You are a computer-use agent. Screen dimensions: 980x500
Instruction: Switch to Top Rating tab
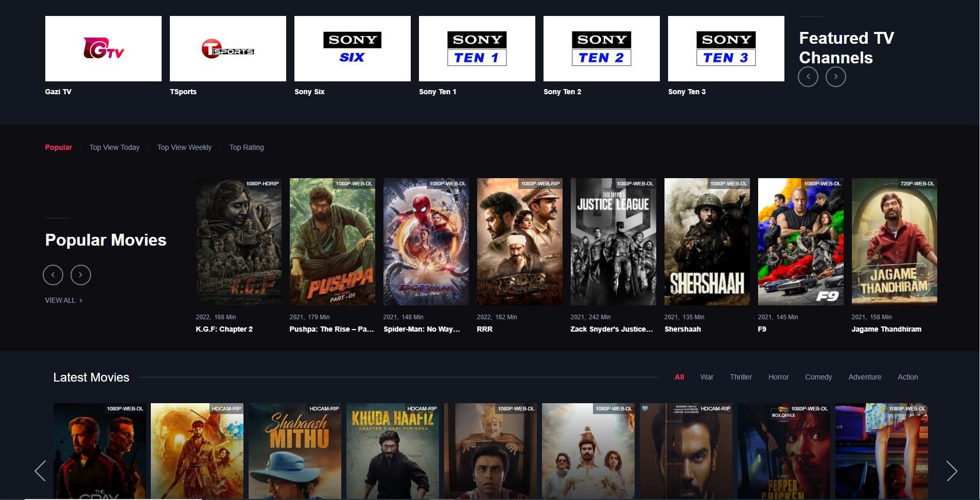click(247, 147)
